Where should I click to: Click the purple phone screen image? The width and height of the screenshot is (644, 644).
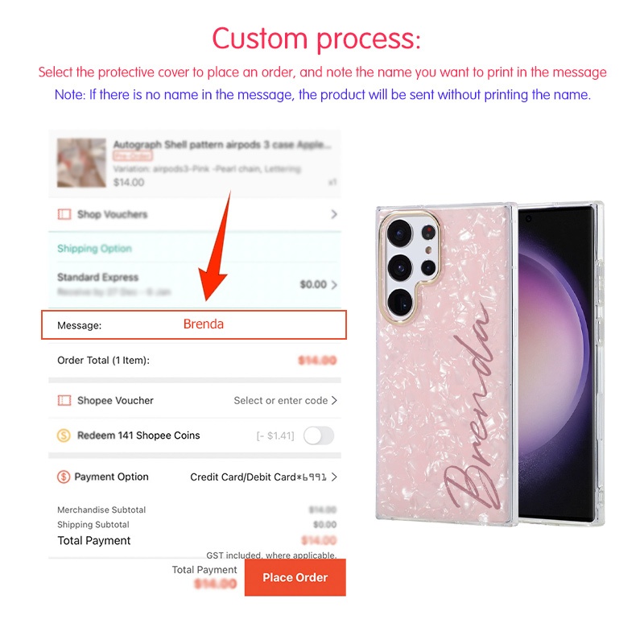[555, 364]
